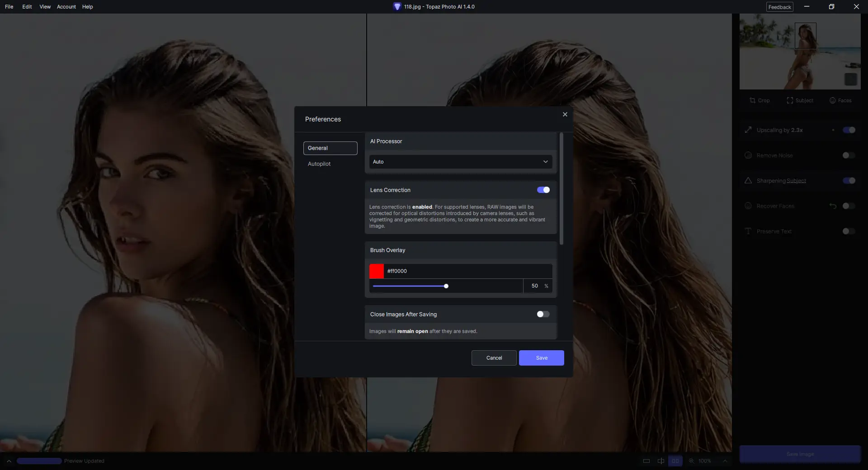Toggle the Upscaling switch
The width and height of the screenshot is (868, 470).
click(x=849, y=130)
